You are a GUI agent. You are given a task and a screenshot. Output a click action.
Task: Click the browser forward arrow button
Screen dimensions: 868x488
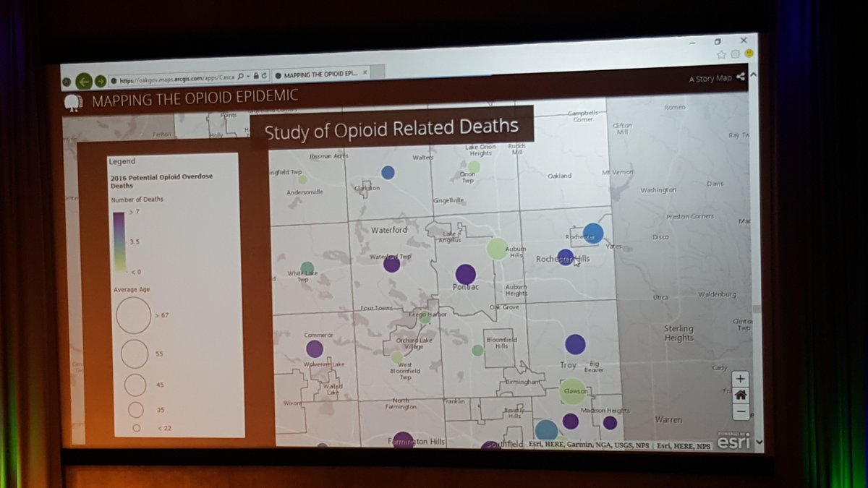101,81
